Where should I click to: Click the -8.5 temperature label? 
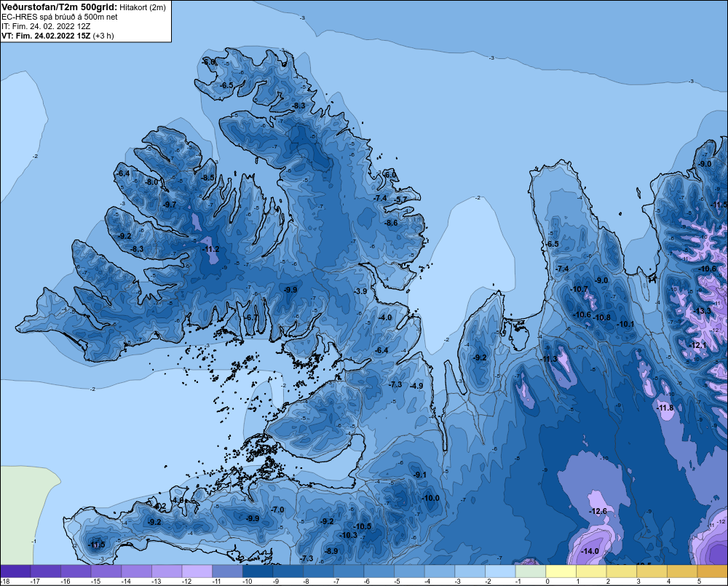[x=208, y=178]
